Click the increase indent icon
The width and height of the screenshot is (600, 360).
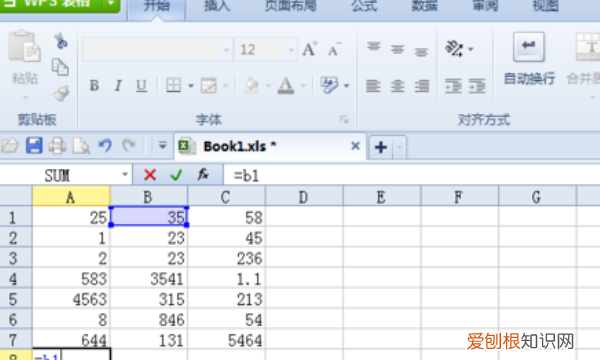[x=477, y=86]
